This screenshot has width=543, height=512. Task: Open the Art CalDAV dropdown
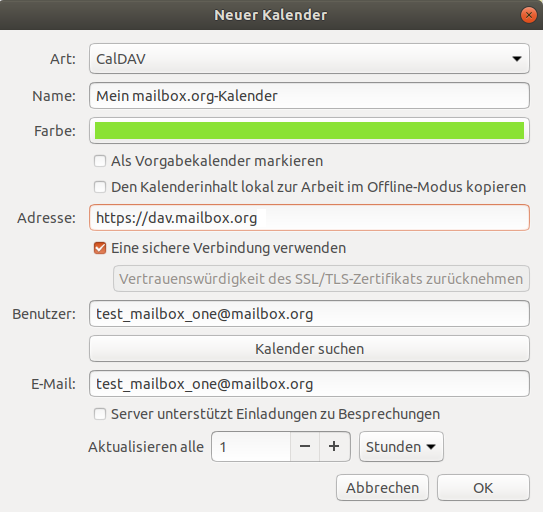pos(309,59)
